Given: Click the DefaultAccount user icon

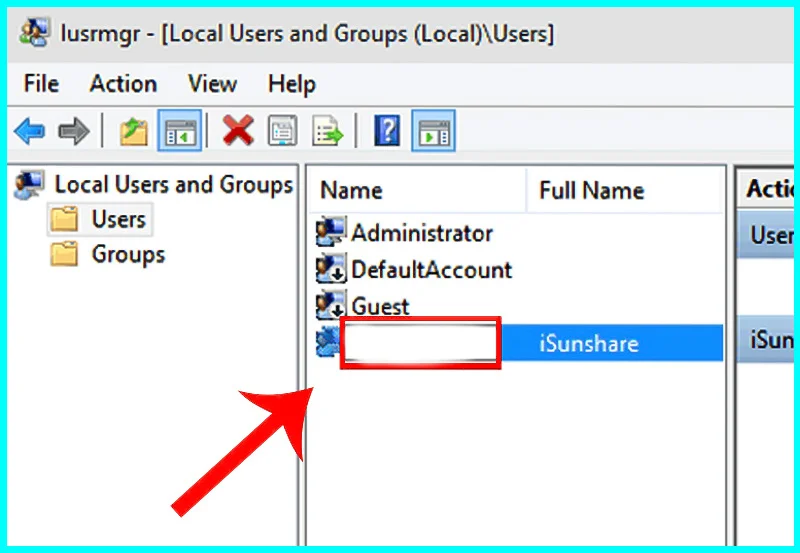Looking at the screenshot, I should point(331,269).
